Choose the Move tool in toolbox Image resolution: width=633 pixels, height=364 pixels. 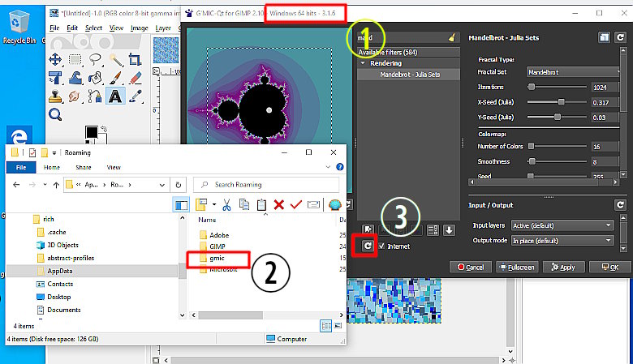tap(55, 59)
